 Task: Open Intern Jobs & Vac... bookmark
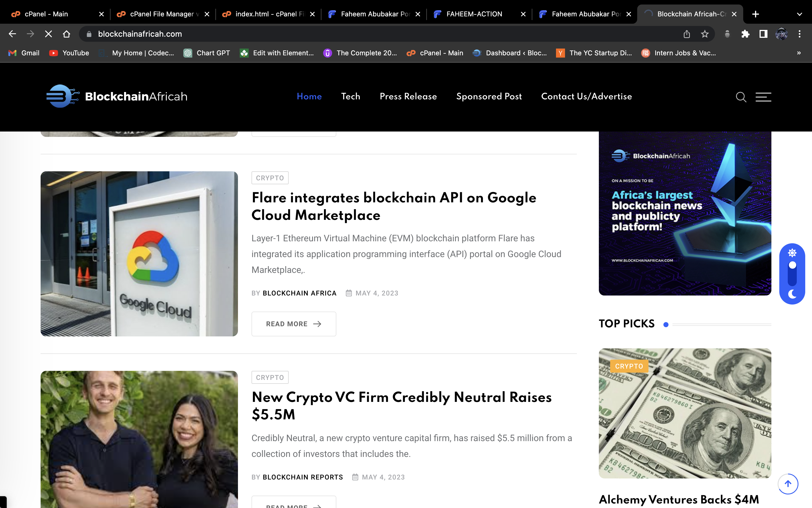tap(678, 53)
